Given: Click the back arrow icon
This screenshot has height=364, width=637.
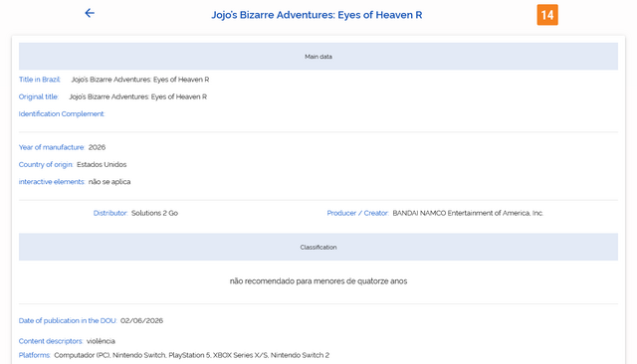Looking at the screenshot, I should click(x=90, y=13).
